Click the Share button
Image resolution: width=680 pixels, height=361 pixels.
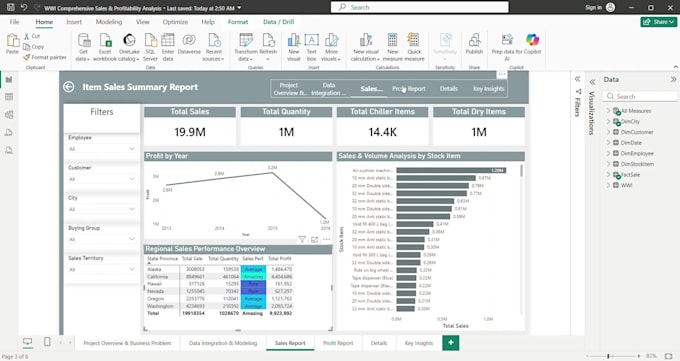point(659,22)
